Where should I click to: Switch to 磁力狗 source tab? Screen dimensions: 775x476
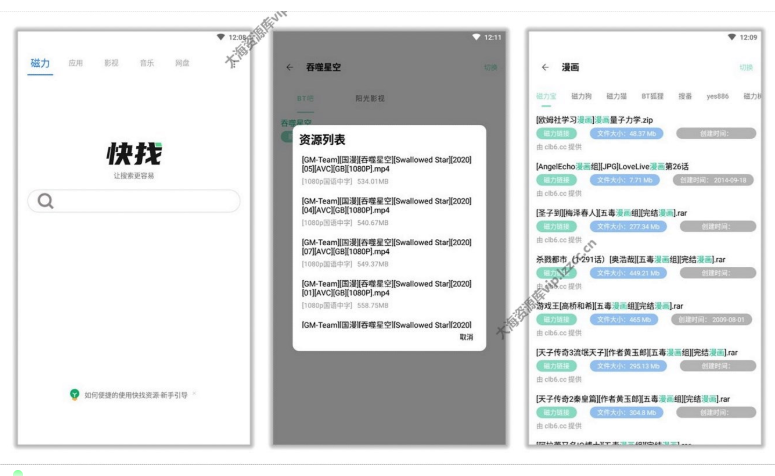[x=581, y=97]
